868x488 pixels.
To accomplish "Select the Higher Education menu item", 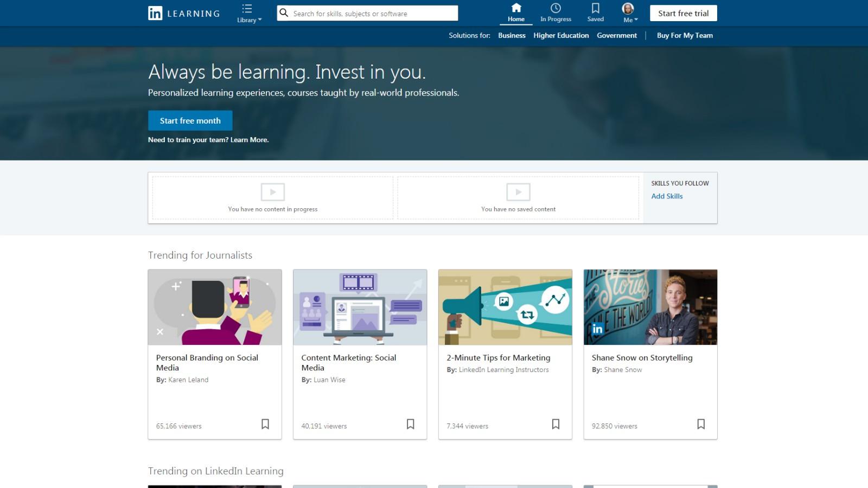I will click(x=561, y=36).
